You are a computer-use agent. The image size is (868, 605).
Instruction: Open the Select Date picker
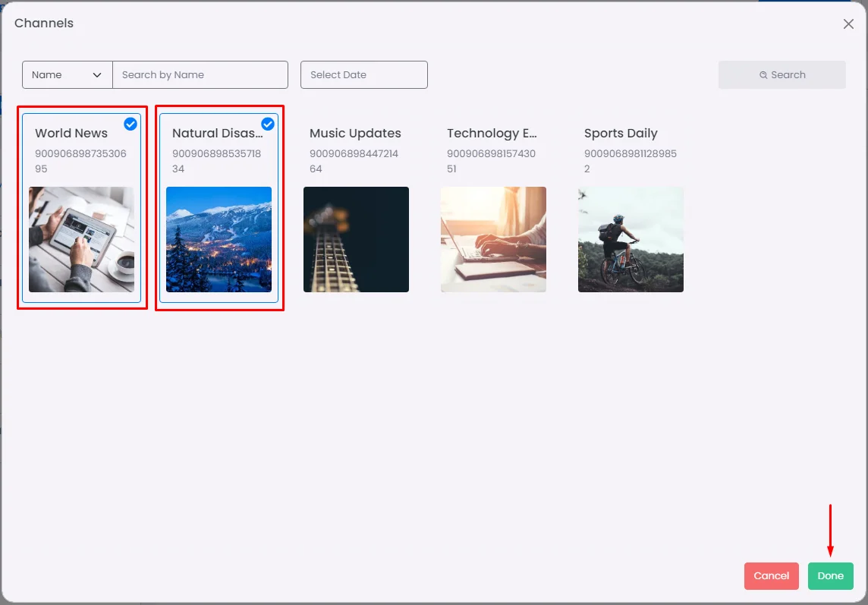(363, 75)
